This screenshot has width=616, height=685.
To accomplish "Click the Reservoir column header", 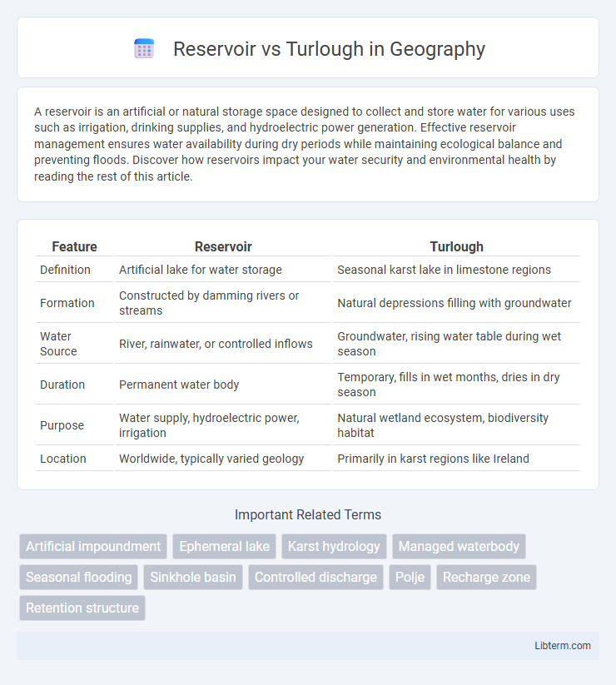I will coord(223,246).
